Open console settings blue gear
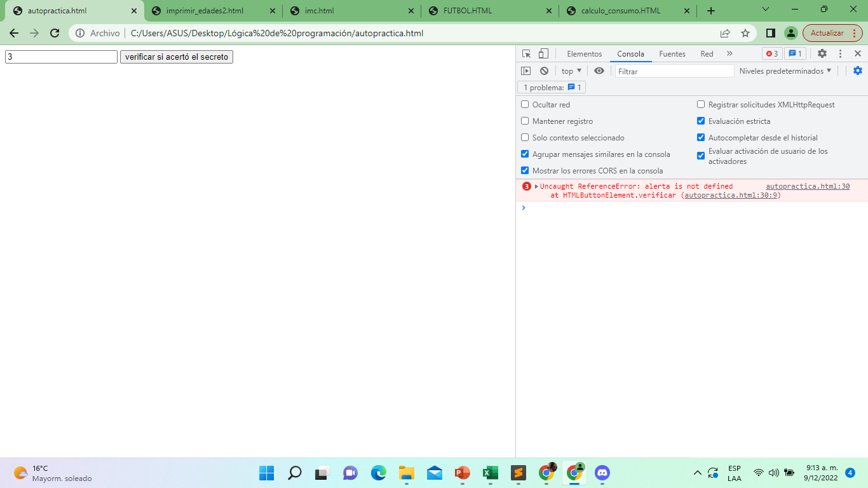Viewport: 868px width, 488px height. (x=858, y=71)
